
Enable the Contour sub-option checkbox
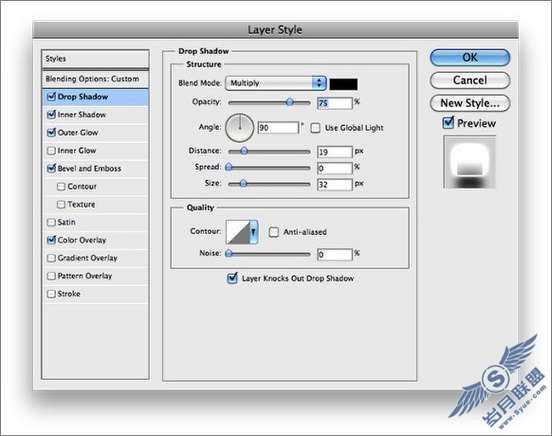click(x=61, y=187)
